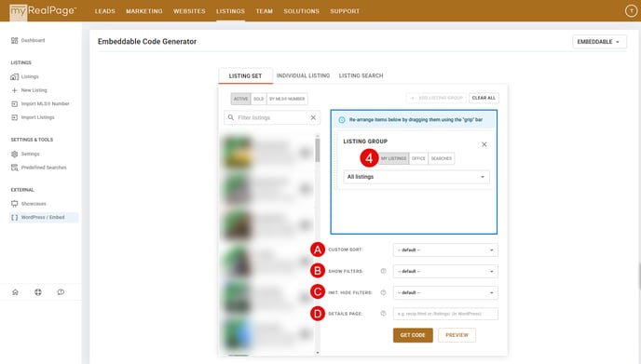Clear the Filter listings field with X
The height and width of the screenshot is (364, 641).
coord(313,117)
